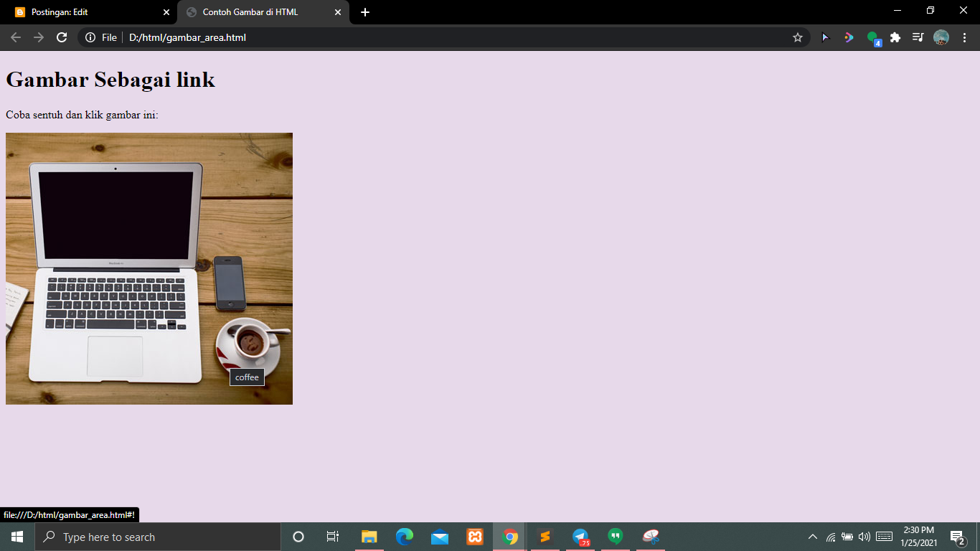The image size is (980, 551).
Task: Open Microsoft Edge from taskbar
Action: click(405, 537)
